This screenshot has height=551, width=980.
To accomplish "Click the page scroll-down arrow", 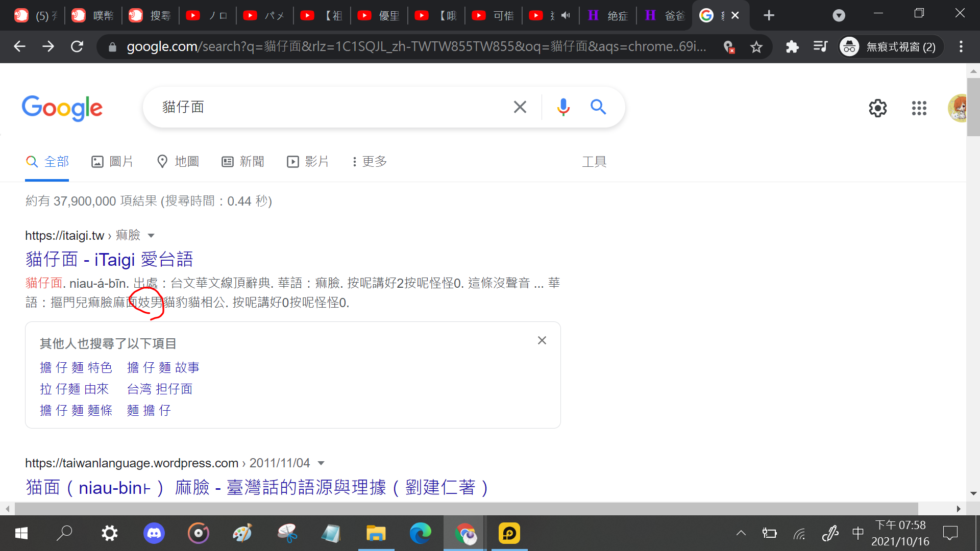I will pos(973,493).
